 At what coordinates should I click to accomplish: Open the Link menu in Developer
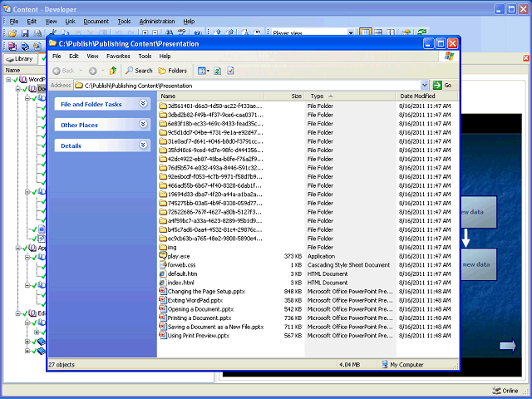pyautogui.click(x=70, y=21)
